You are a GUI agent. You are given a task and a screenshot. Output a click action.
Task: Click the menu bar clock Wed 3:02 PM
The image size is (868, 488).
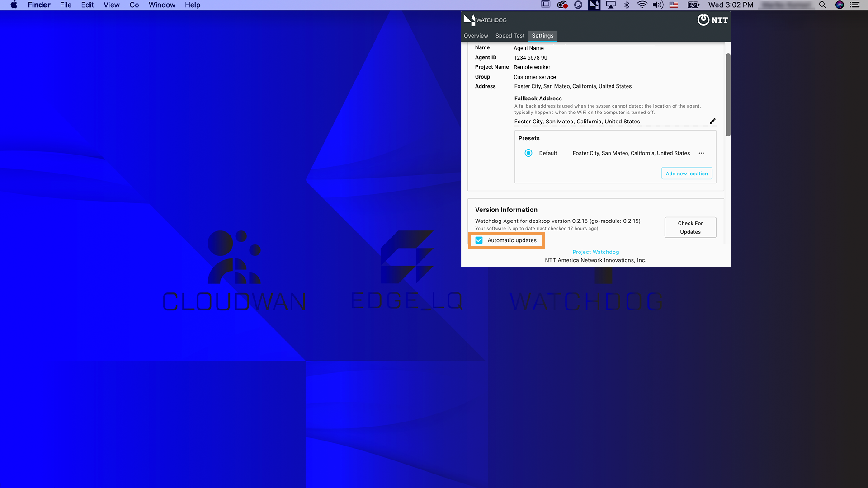click(731, 5)
